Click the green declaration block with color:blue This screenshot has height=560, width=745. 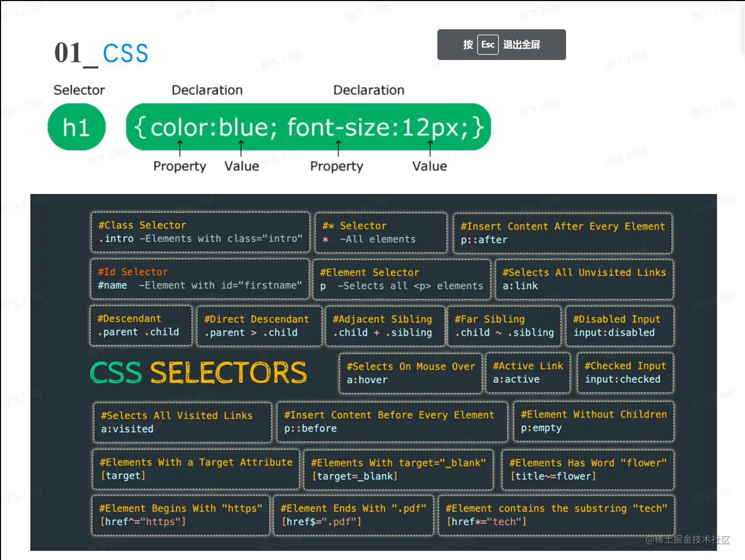pyautogui.click(x=308, y=127)
